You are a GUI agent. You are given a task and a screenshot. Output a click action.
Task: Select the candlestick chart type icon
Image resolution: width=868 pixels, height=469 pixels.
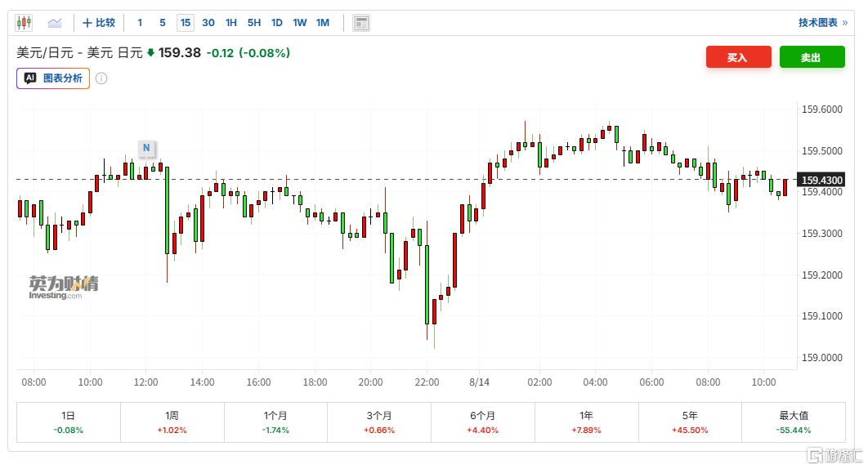pyautogui.click(x=24, y=23)
